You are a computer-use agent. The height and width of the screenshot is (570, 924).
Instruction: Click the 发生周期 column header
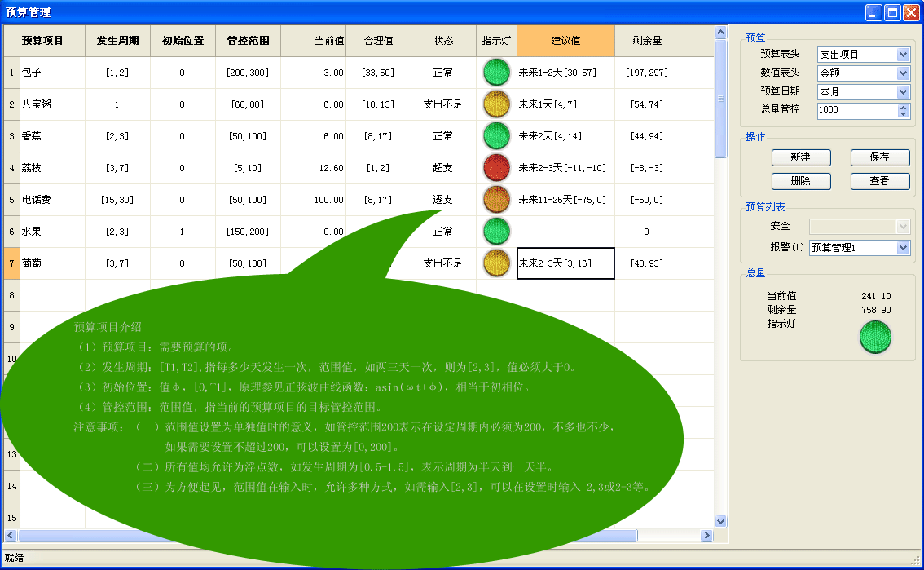tap(118, 41)
